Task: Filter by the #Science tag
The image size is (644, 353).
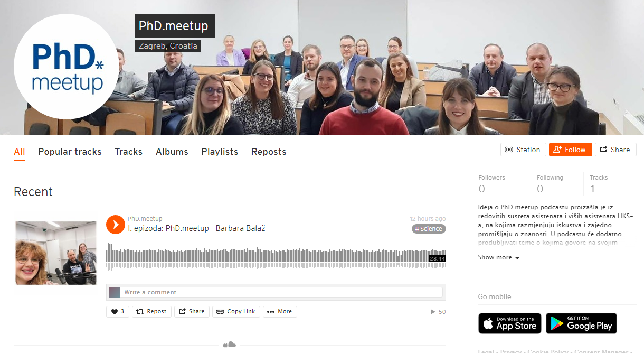Action: tap(429, 229)
